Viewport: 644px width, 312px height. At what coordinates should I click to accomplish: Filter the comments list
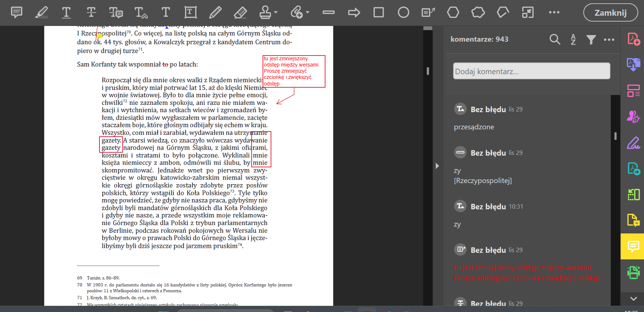(591, 39)
